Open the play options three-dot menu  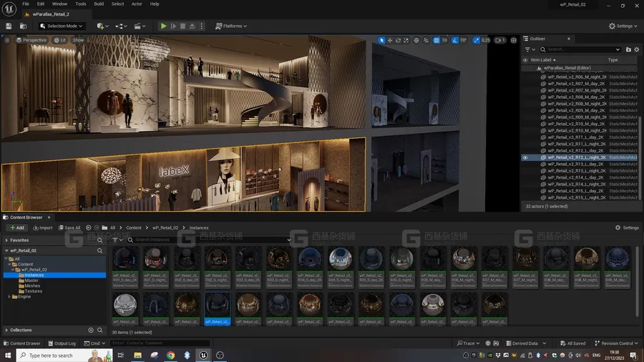pos(201,26)
